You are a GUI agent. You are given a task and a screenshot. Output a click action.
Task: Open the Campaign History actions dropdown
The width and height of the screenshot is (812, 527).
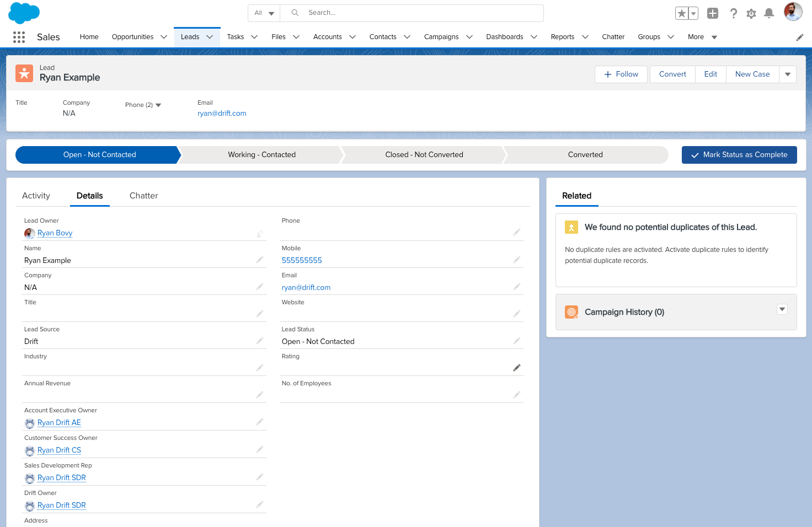pos(782,309)
